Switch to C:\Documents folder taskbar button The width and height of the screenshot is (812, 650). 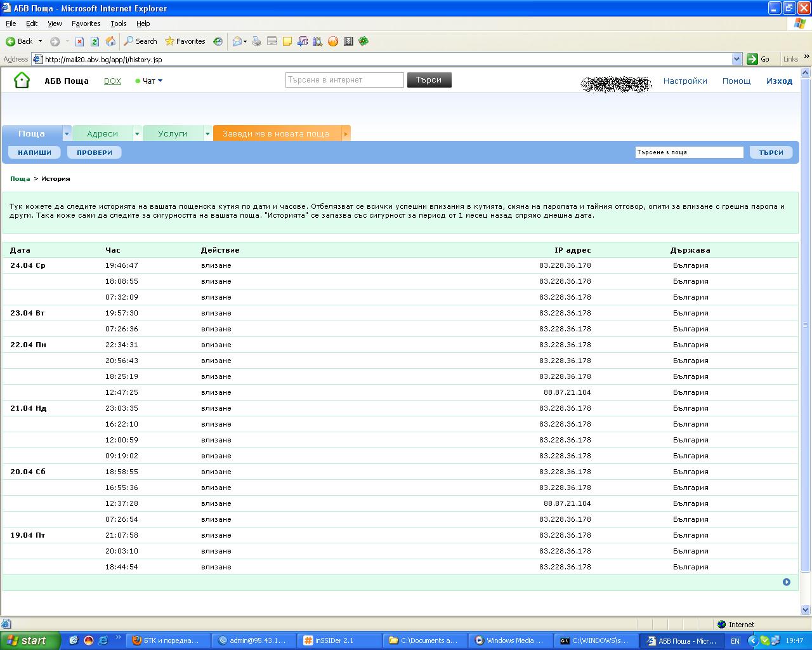(x=424, y=640)
